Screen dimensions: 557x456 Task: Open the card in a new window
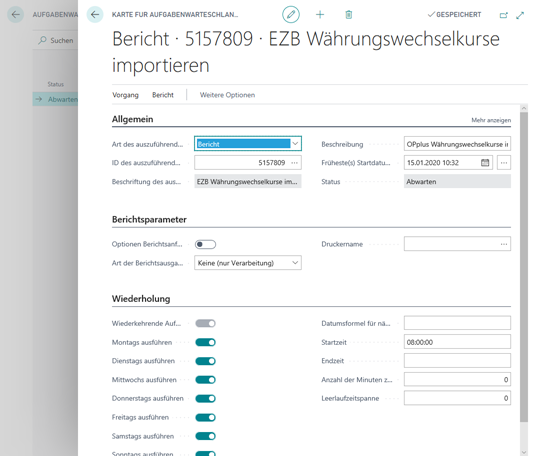(503, 15)
